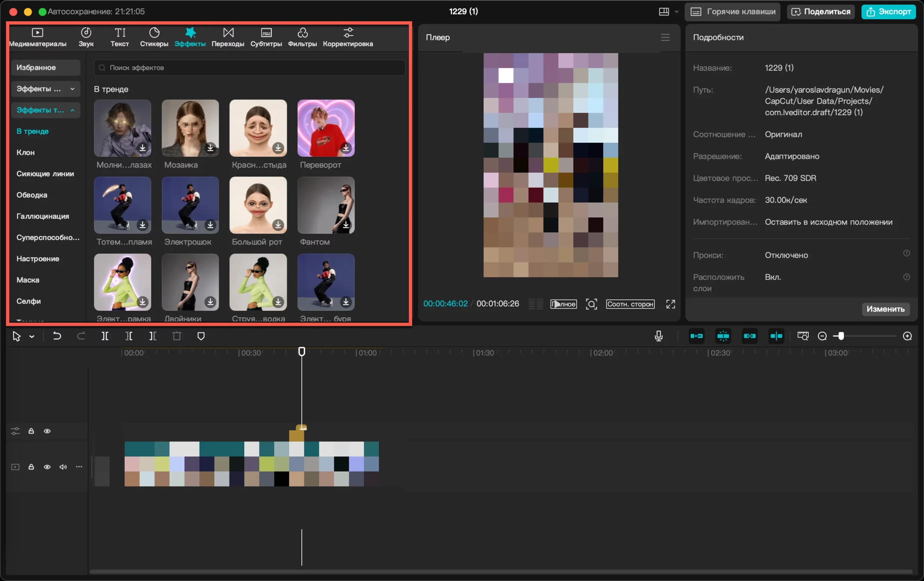924x581 pixels.
Task: Open the Субтитры tab
Action: click(x=266, y=37)
